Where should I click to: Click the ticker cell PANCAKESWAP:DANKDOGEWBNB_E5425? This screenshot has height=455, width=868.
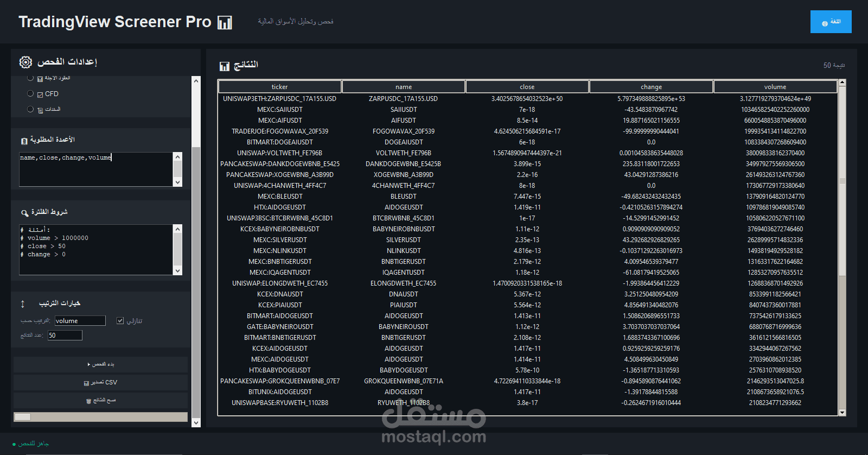279,164
